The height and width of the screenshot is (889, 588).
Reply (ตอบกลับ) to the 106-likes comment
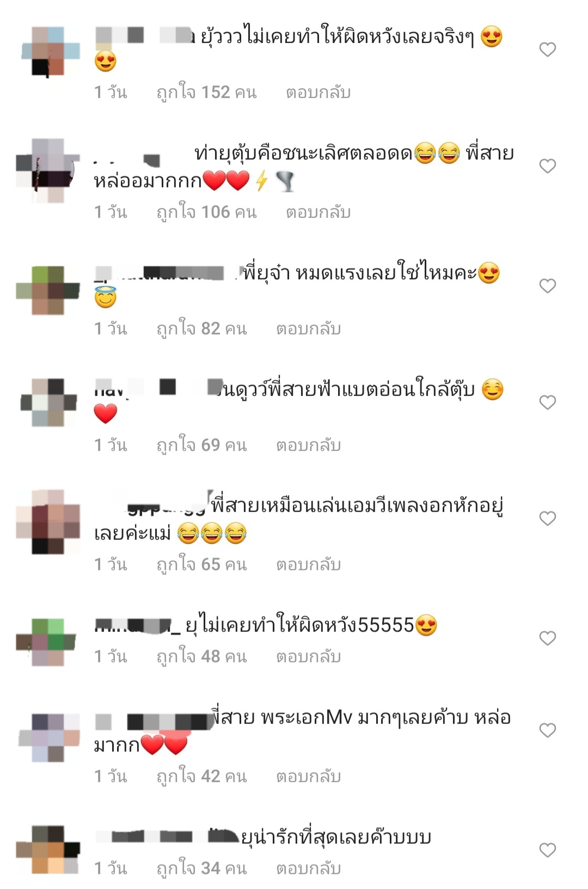pyautogui.click(x=318, y=212)
